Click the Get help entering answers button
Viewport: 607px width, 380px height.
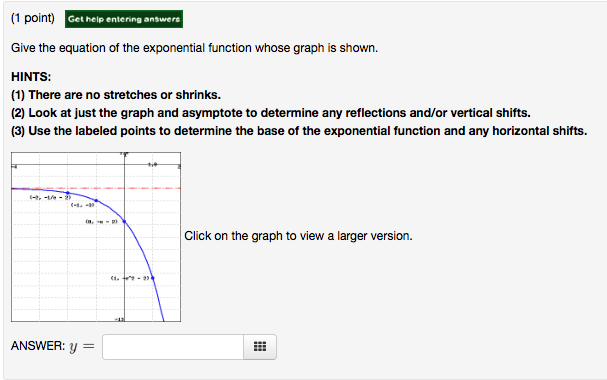124,19
